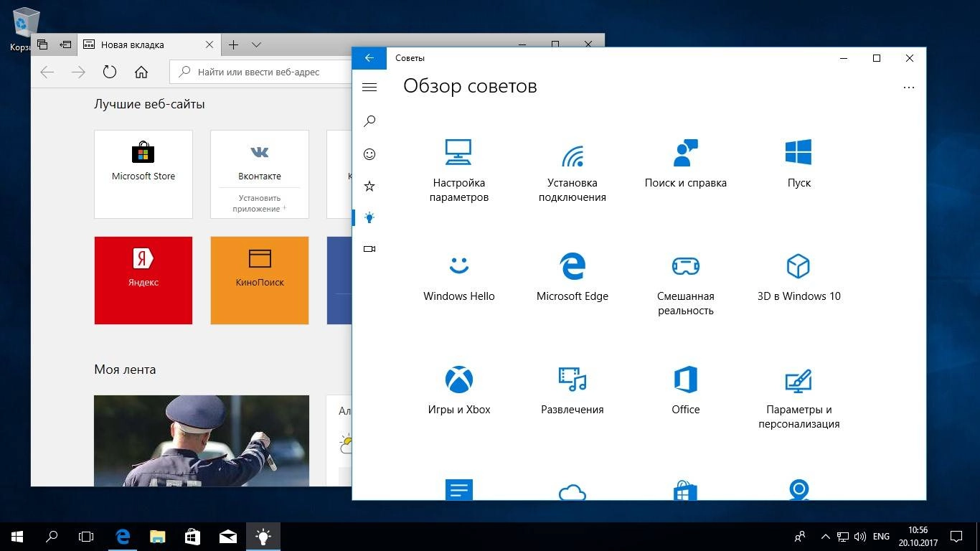Screen dimensions: 980x551
Task: Go back using the Советы back arrow
Action: pyautogui.click(x=369, y=58)
